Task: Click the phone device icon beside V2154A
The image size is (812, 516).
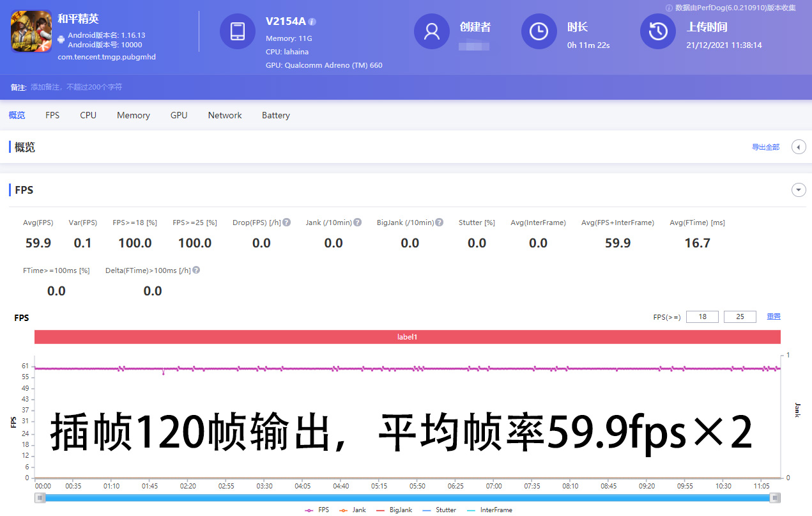Action: click(x=237, y=31)
